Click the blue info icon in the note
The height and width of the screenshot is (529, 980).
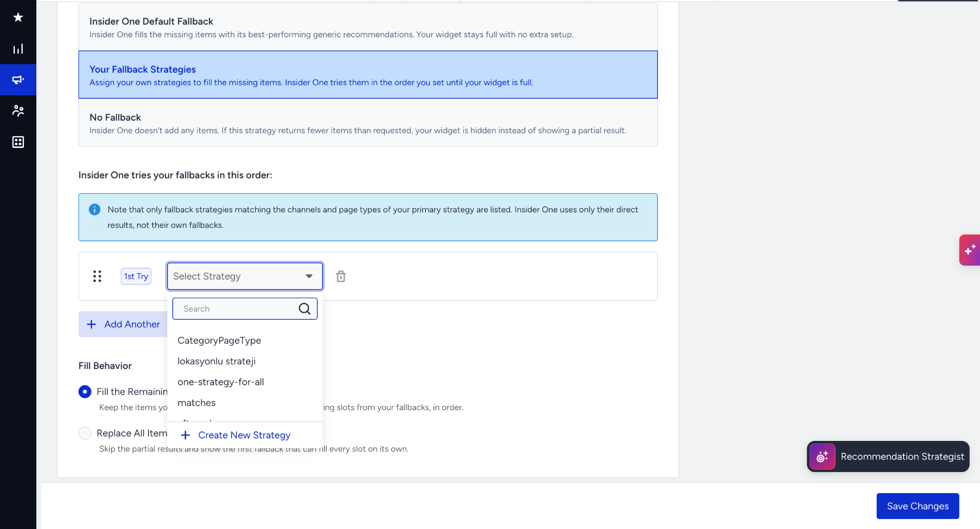click(x=95, y=210)
